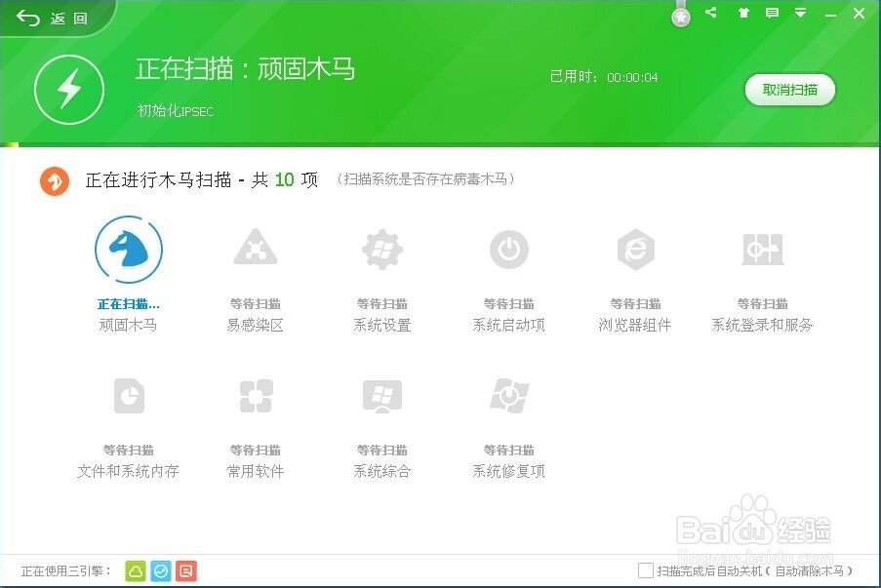The width and height of the screenshot is (881, 588).
Task: Click the 浏览器组件 label
Action: pyautogui.click(x=635, y=325)
